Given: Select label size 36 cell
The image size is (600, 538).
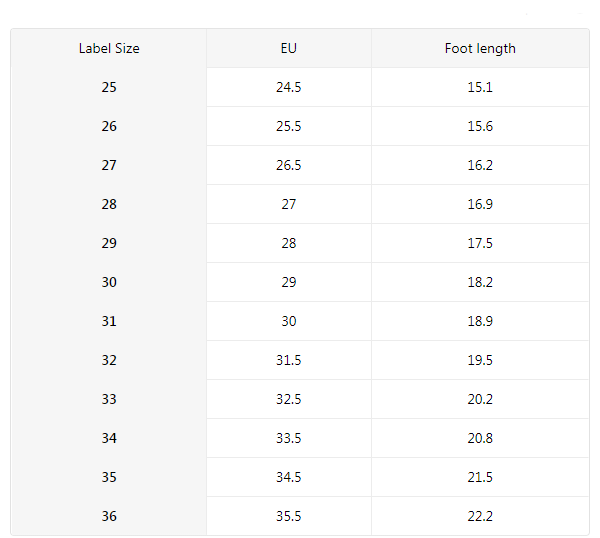Looking at the screenshot, I should [x=109, y=516].
